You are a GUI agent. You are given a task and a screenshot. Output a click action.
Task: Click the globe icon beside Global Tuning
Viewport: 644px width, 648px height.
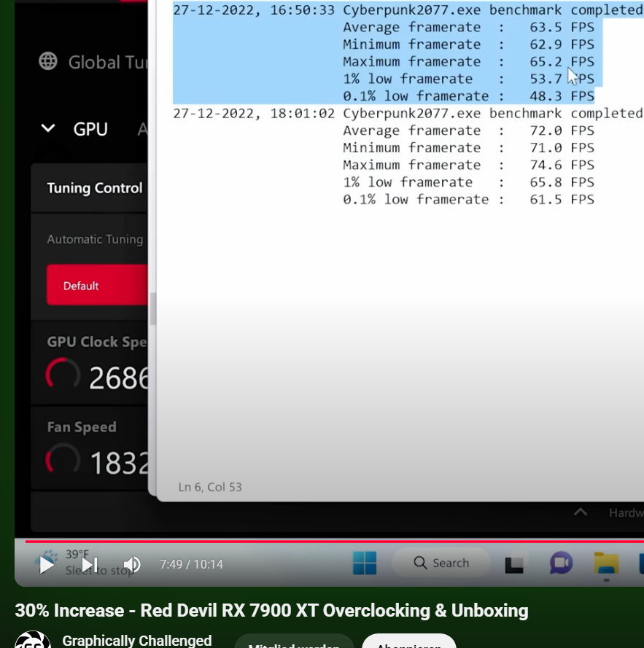48,61
